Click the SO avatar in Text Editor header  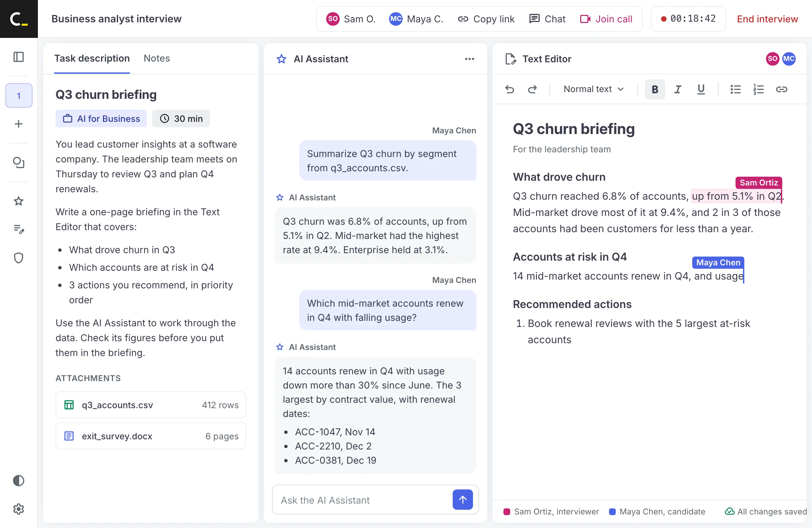pyautogui.click(x=772, y=59)
